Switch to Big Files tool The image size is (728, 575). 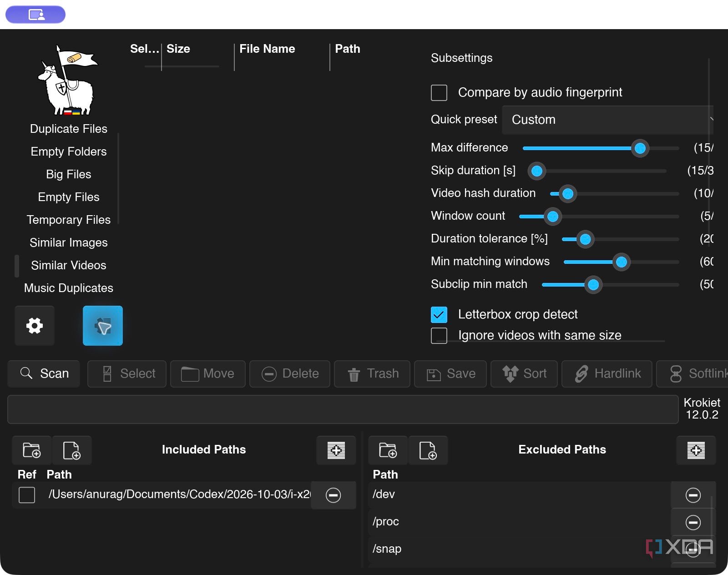tap(69, 175)
